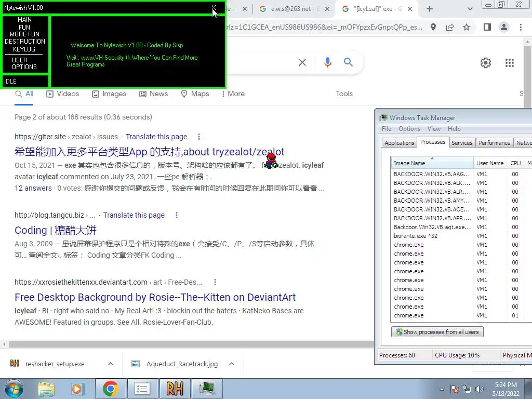This screenshot has width=532, height=399.
Task: Open options dots for giter.site result
Action: coord(199,137)
